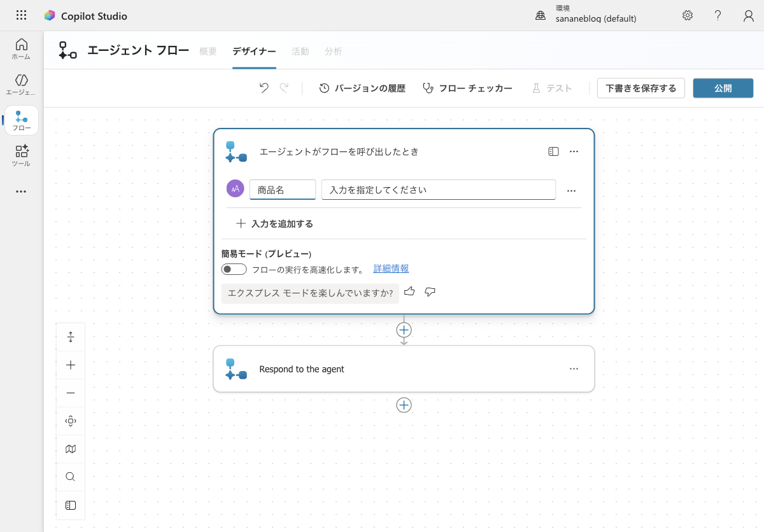Open Respond to the agent options menu
The image size is (764, 532).
pos(574,369)
